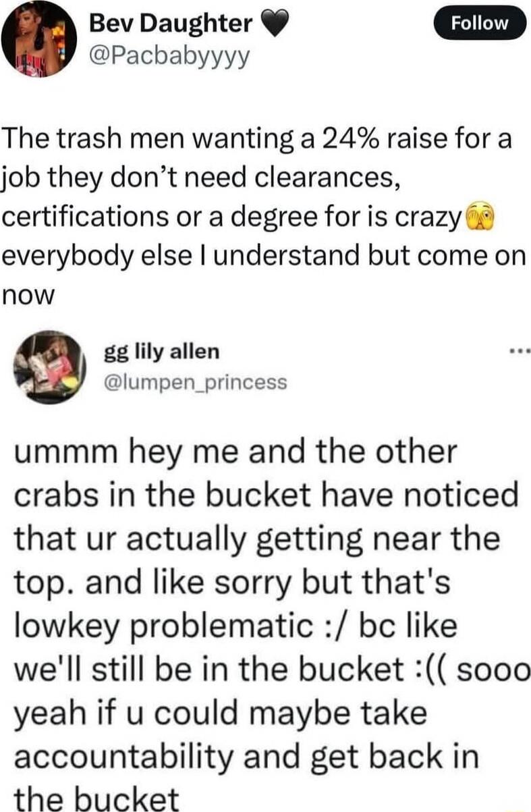
Task: Visit the @Pacbabyyyy handle
Action: pyautogui.click(x=169, y=59)
